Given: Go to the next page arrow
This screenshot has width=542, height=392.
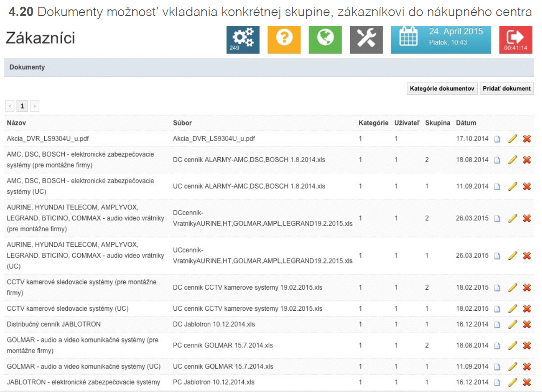Looking at the screenshot, I should click(x=34, y=106).
